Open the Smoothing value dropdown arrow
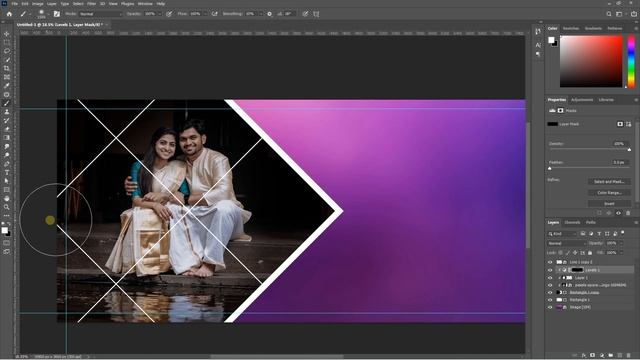The height and width of the screenshot is (360, 640). (260, 14)
